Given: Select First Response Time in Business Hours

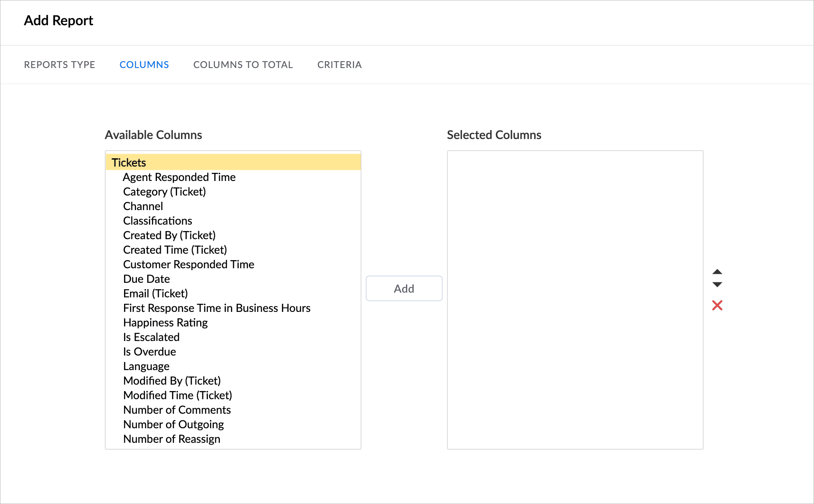Looking at the screenshot, I should coord(217,308).
